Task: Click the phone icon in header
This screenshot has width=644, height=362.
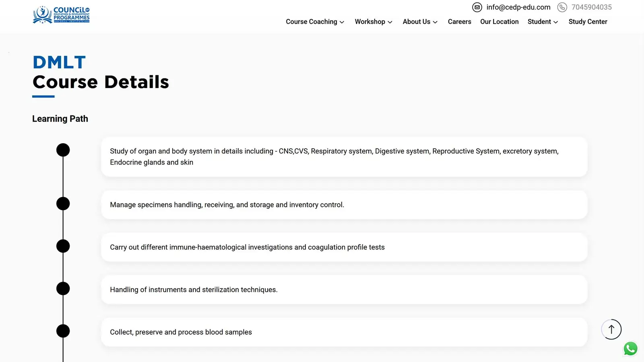Action: (x=562, y=7)
